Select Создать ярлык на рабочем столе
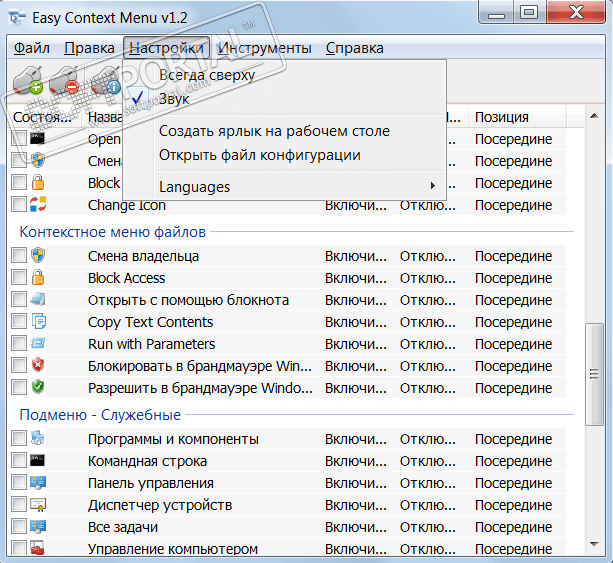The width and height of the screenshot is (613, 563). [274, 131]
